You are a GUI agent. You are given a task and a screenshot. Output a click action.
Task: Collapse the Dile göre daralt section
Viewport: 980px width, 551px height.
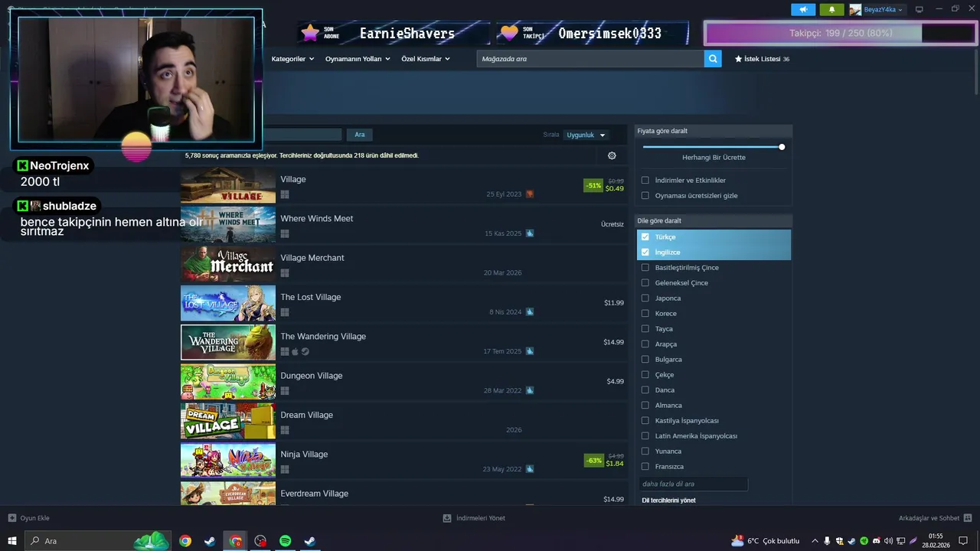pyautogui.click(x=714, y=221)
